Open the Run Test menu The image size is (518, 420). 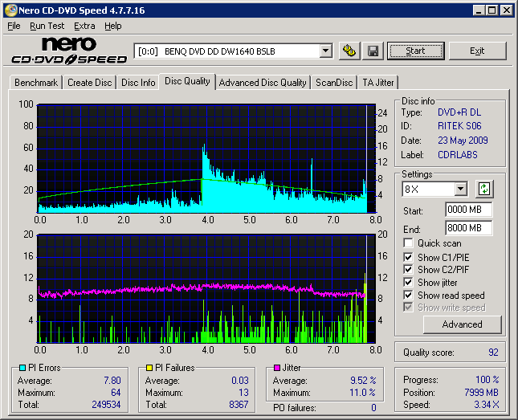pyautogui.click(x=47, y=26)
